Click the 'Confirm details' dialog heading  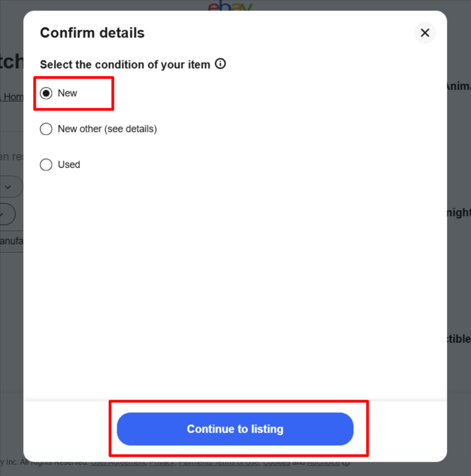pos(92,33)
